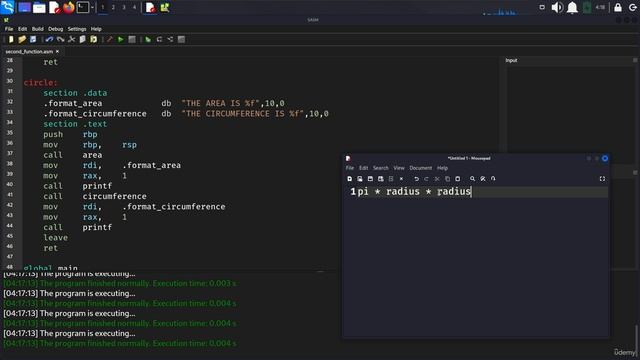Click Mousepad Save As toolbar icon

tap(380, 179)
